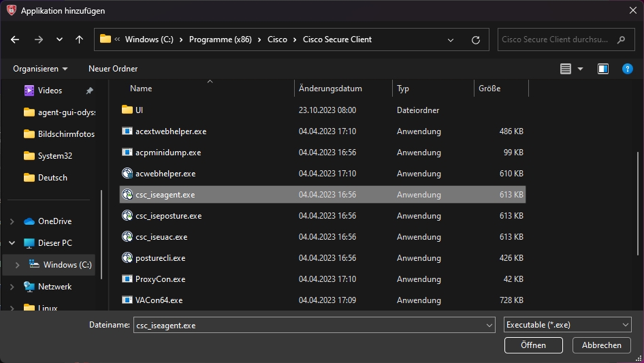Viewport: 644px width, 363px height.
Task: Open System32 in the sidebar
Action: [x=48, y=156]
